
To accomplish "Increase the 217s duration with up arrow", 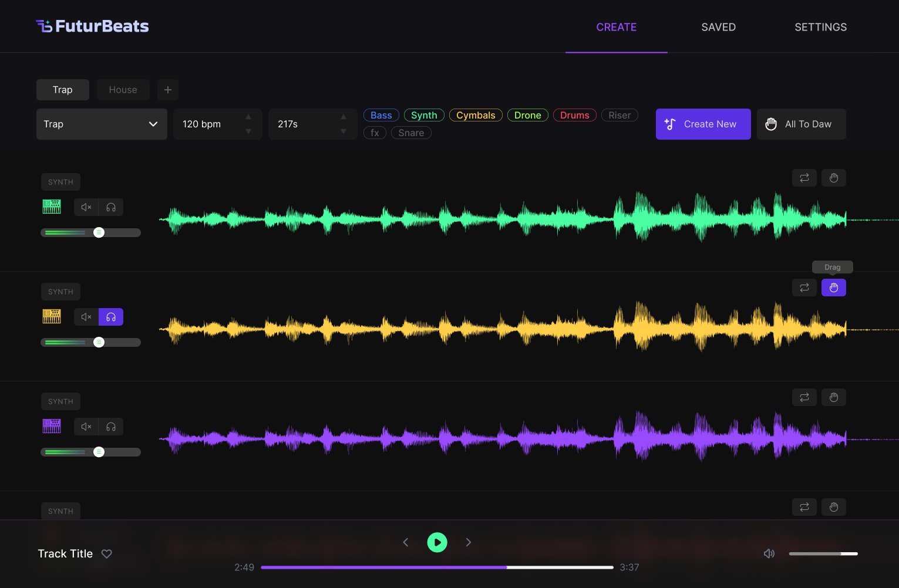I will tap(344, 117).
